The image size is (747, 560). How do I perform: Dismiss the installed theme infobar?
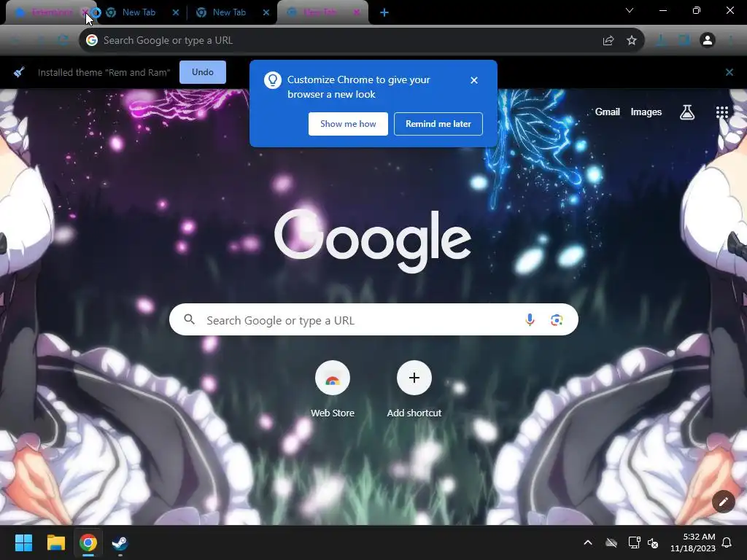(729, 72)
